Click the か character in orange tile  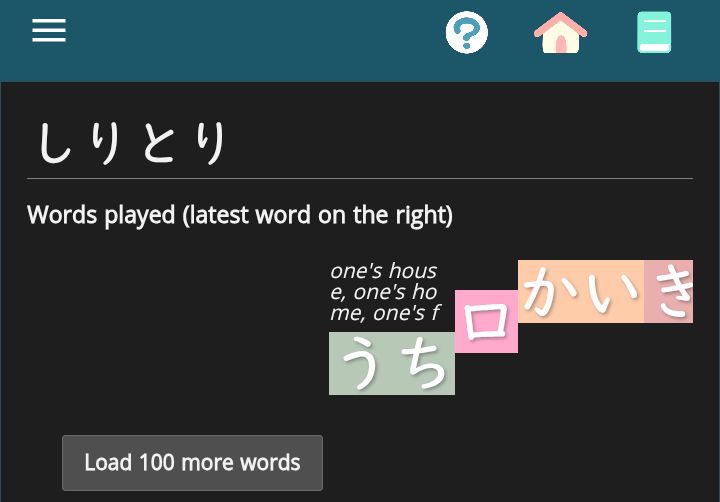pos(552,291)
